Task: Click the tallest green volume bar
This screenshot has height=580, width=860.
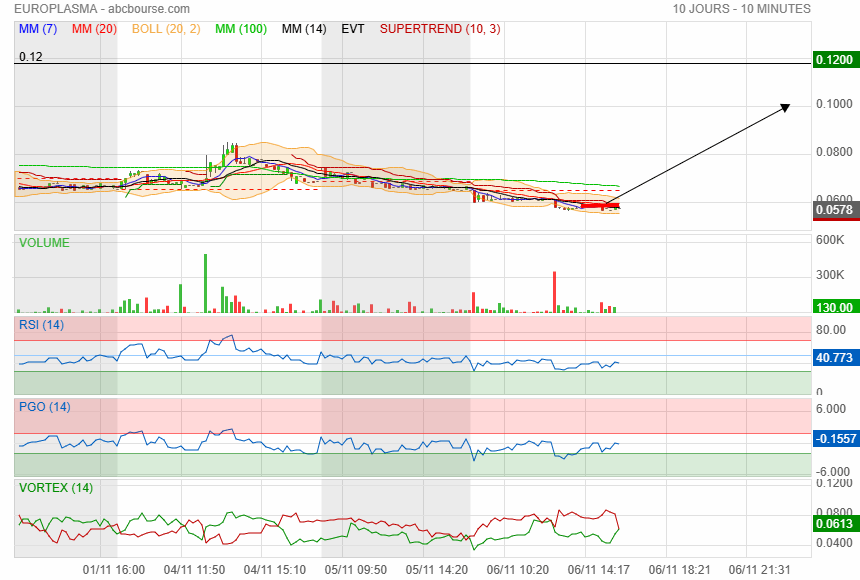Action: [x=206, y=283]
